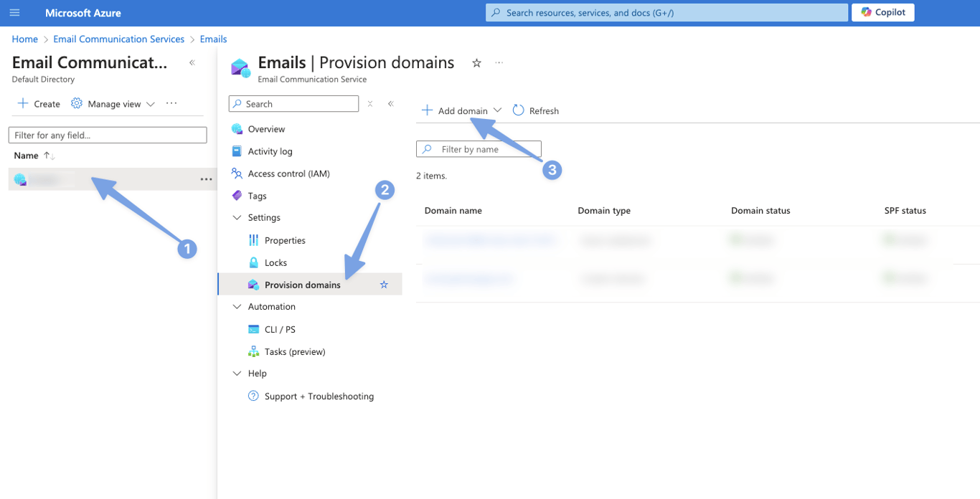The image size is (980, 499).
Task: Open Access control (IAM)
Action: [288, 174]
